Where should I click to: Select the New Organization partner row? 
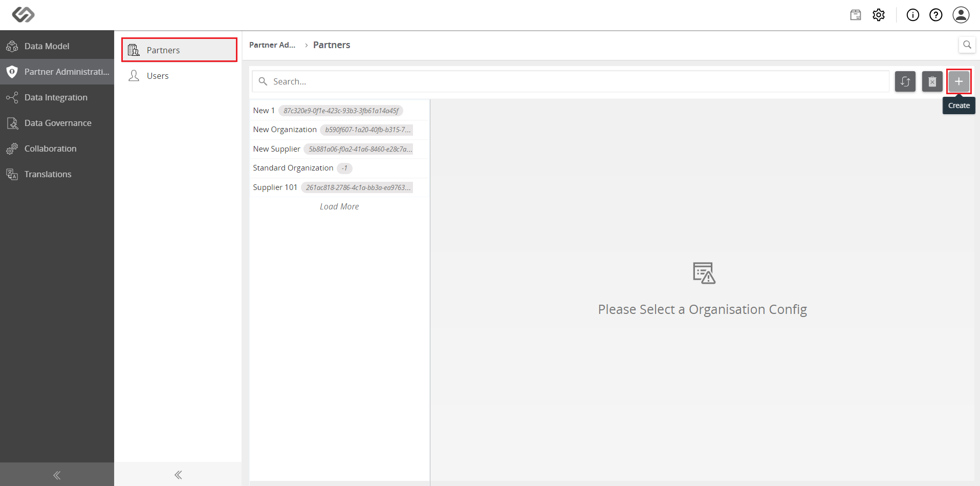[339, 130]
